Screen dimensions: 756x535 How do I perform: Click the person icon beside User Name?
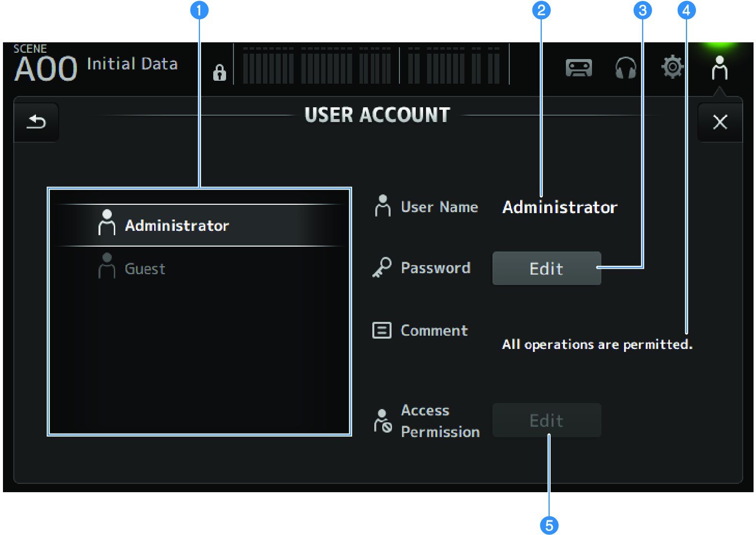(x=383, y=206)
